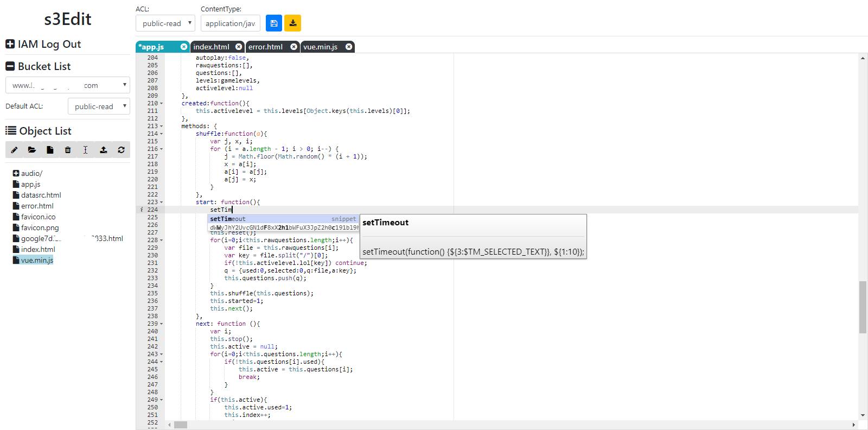Click the scroll up arrow of editor
The width and height of the screenshot is (868, 430).
[863, 58]
